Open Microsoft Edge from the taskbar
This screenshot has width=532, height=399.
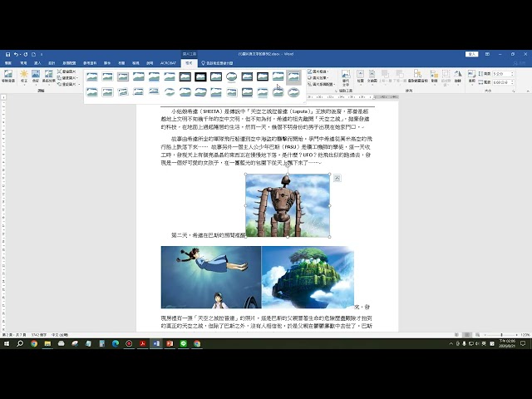(x=116, y=343)
